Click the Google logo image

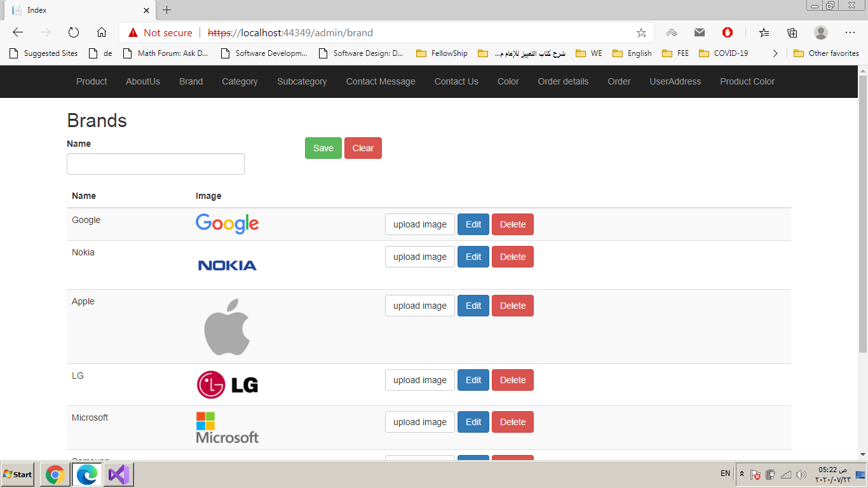pos(227,224)
